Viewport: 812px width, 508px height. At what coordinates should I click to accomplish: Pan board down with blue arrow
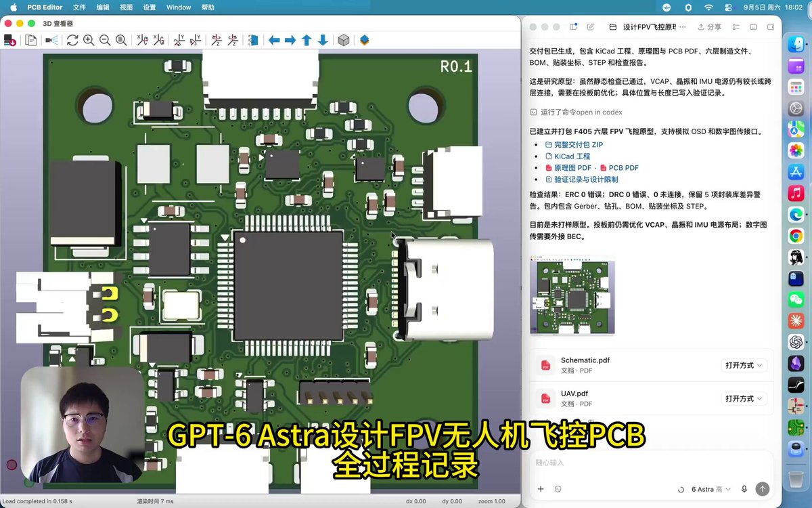coord(323,40)
